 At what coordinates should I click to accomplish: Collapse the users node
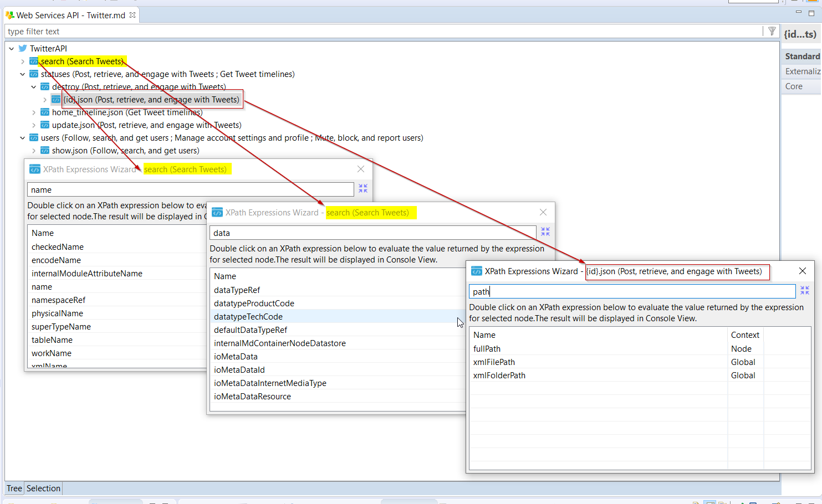point(23,138)
